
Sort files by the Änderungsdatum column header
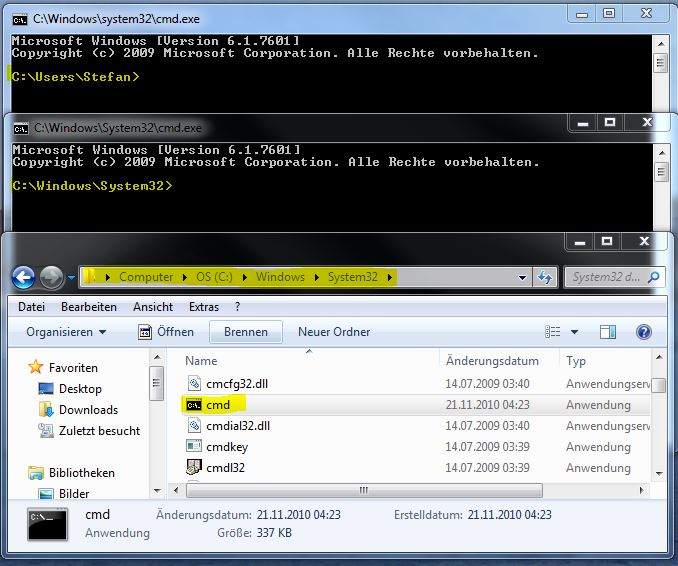492,361
